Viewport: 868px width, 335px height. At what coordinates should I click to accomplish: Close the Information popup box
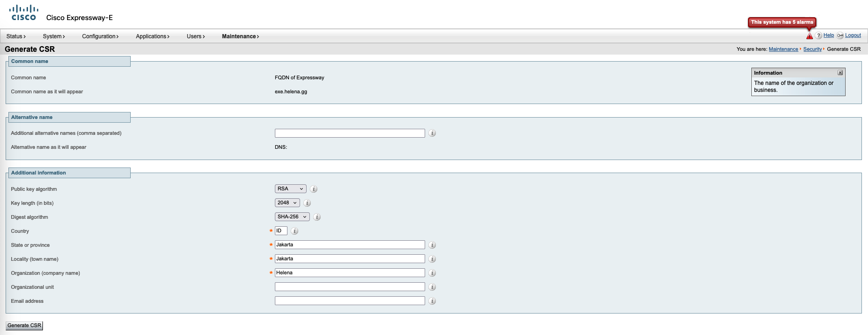click(x=840, y=73)
